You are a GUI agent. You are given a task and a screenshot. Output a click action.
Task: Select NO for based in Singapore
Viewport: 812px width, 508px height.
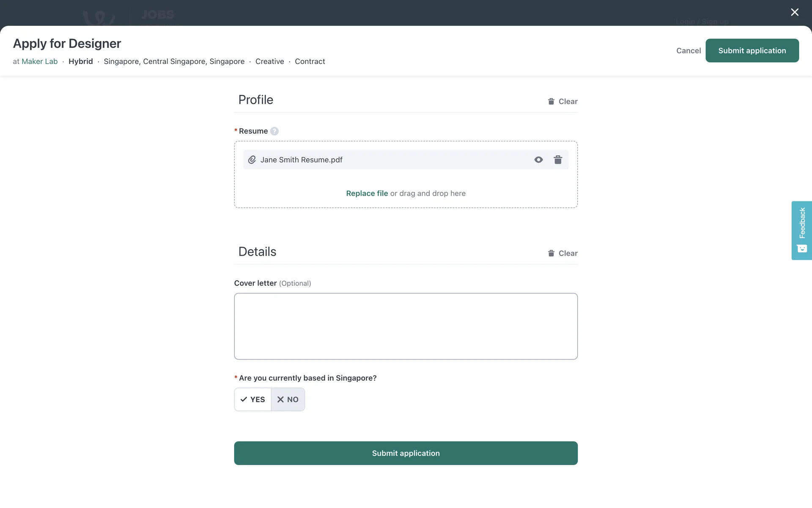click(x=288, y=399)
